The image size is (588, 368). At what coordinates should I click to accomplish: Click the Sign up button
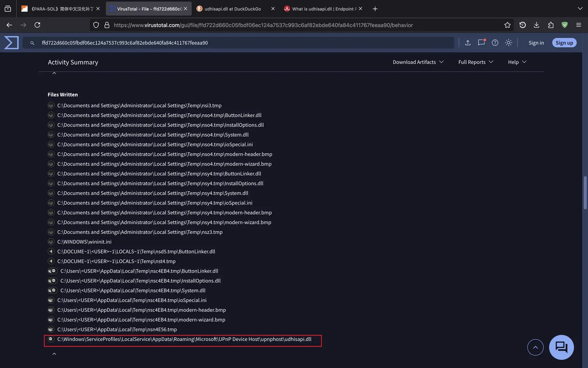pos(564,43)
